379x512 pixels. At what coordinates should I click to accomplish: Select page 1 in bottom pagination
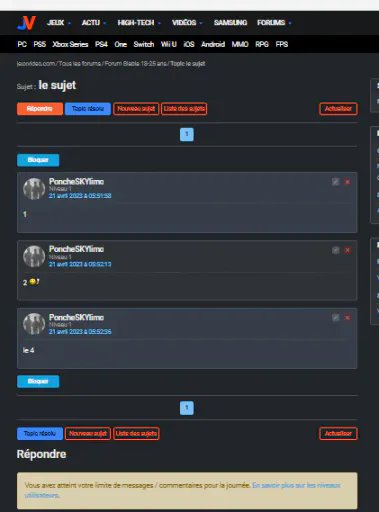tap(187, 408)
